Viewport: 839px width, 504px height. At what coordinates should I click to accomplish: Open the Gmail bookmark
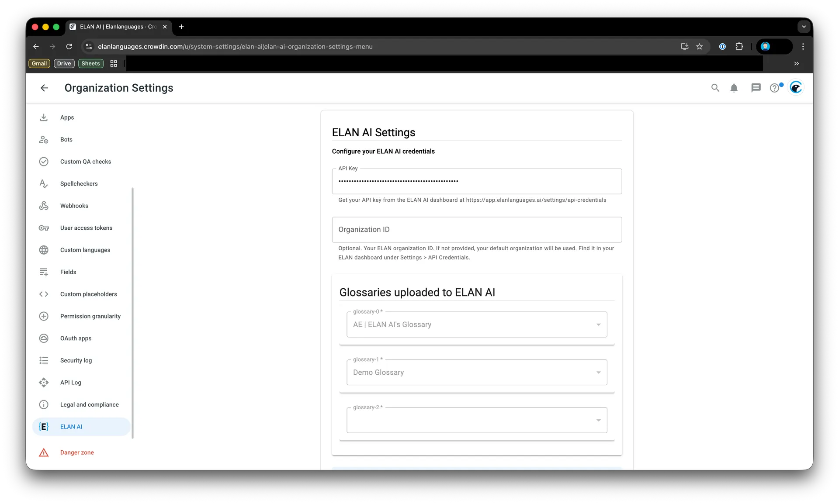39,63
